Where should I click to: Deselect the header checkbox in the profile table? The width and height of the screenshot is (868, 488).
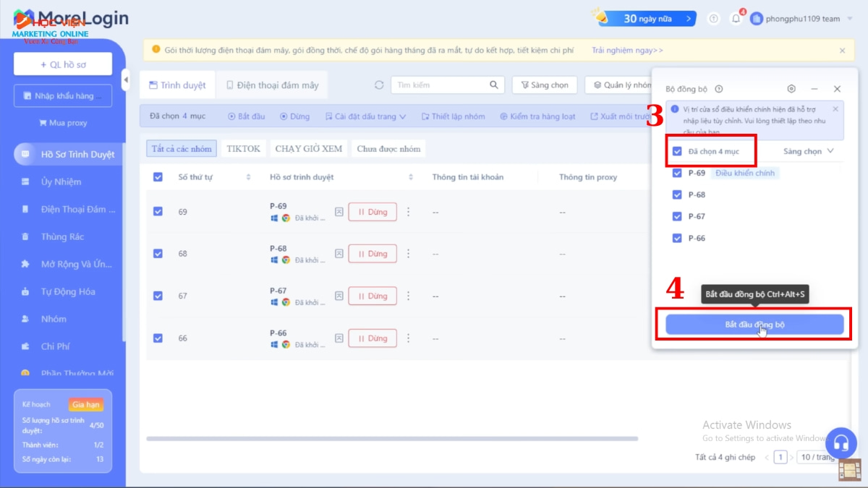click(x=158, y=176)
